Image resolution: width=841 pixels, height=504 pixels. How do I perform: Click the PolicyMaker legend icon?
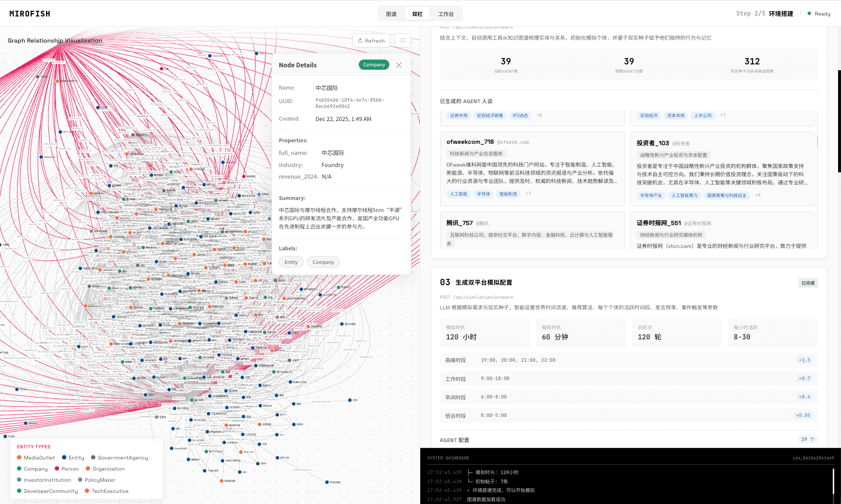80,480
